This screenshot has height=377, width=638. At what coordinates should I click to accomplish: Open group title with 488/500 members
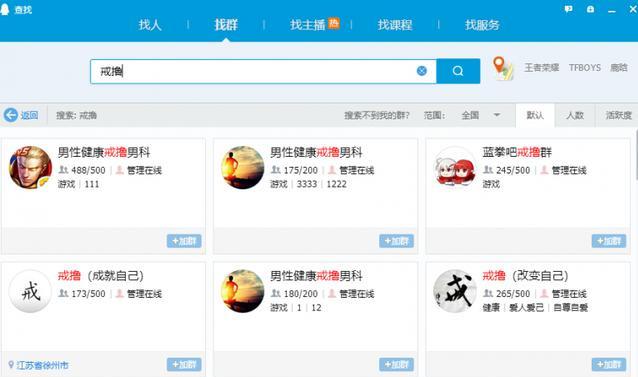[x=104, y=153]
